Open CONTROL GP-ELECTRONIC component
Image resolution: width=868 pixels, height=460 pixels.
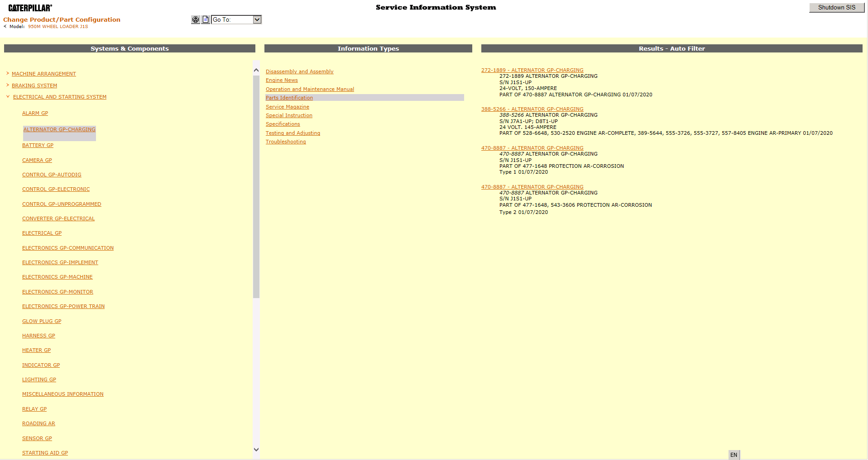(56, 189)
